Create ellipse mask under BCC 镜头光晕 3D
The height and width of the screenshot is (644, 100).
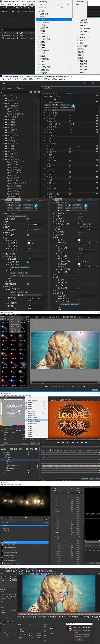[48, 99]
